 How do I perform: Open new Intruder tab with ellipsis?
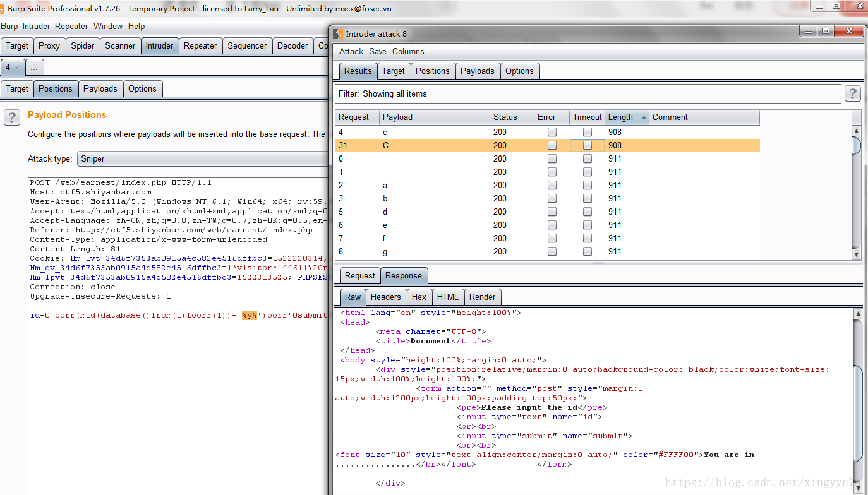click(34, 67)
